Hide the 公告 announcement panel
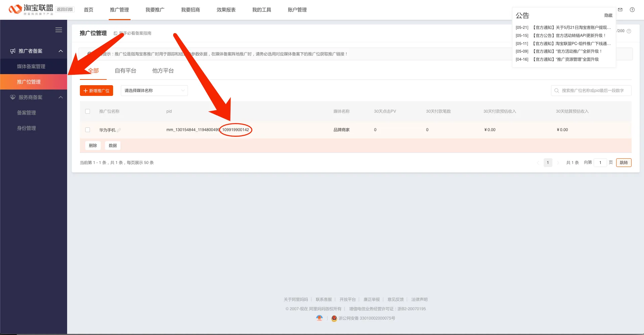 [608, 15]
